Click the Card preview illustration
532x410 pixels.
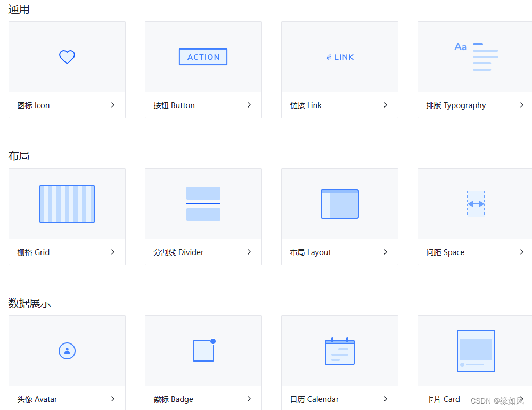pos(476,351)
